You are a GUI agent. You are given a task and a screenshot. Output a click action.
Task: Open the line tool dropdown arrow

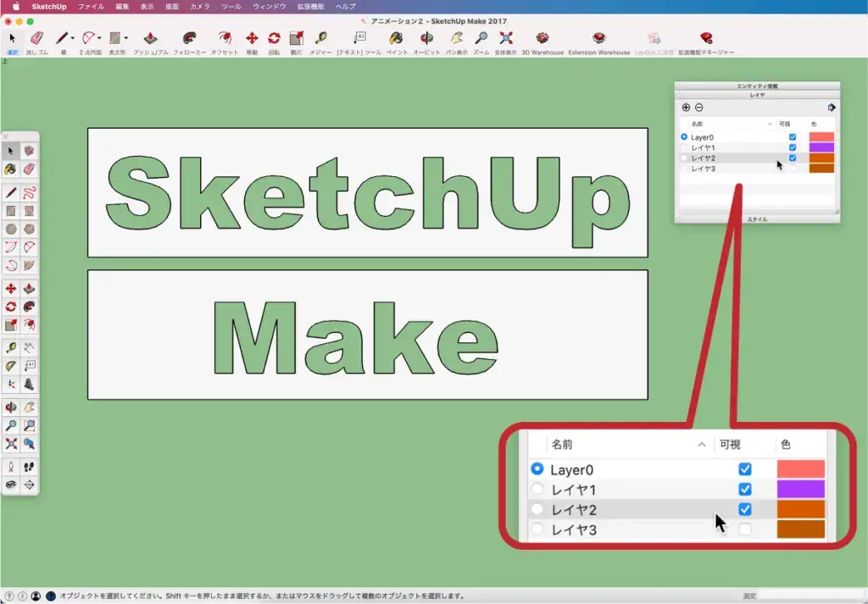pos(73,38)
